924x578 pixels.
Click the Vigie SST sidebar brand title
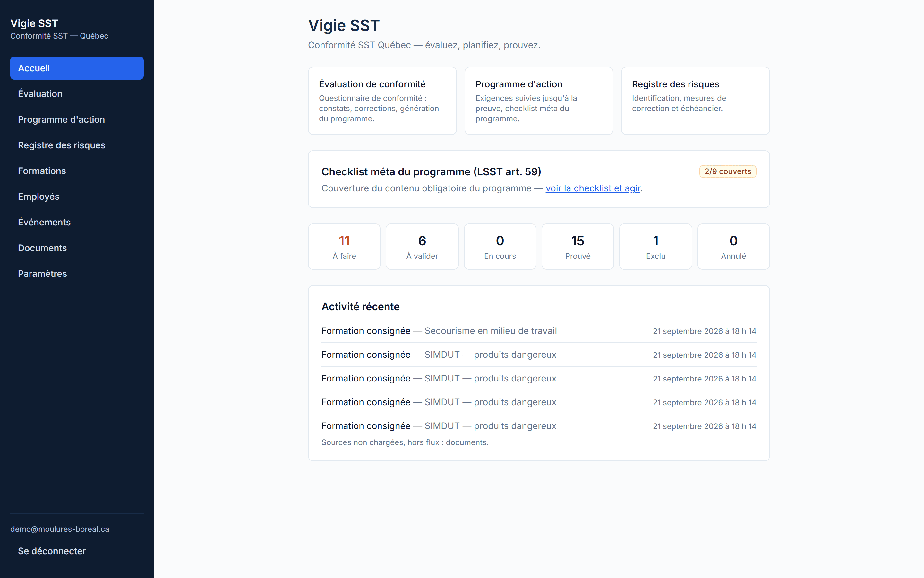click(34, 23)
